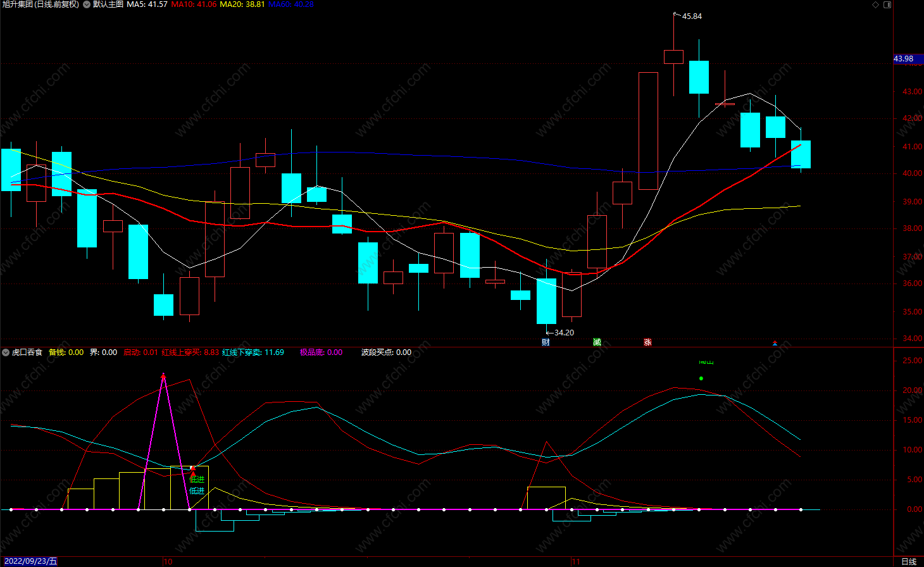
Task: Click the month 10 timeline marker
Action: click(x=168, y=561)
